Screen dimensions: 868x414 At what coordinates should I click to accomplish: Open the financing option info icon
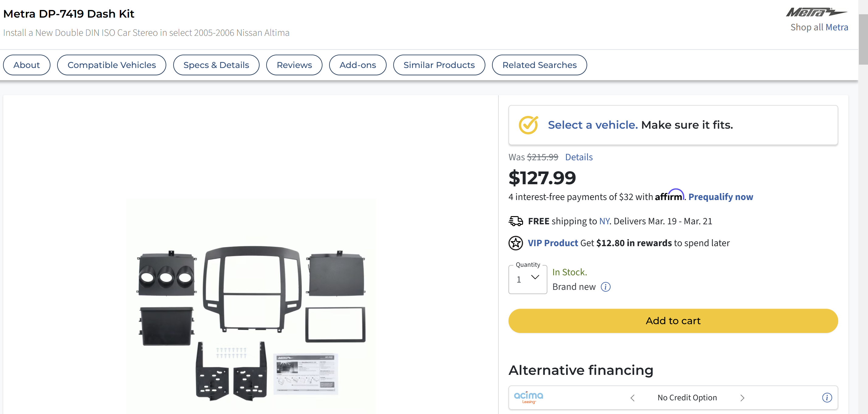click(827, 398)
